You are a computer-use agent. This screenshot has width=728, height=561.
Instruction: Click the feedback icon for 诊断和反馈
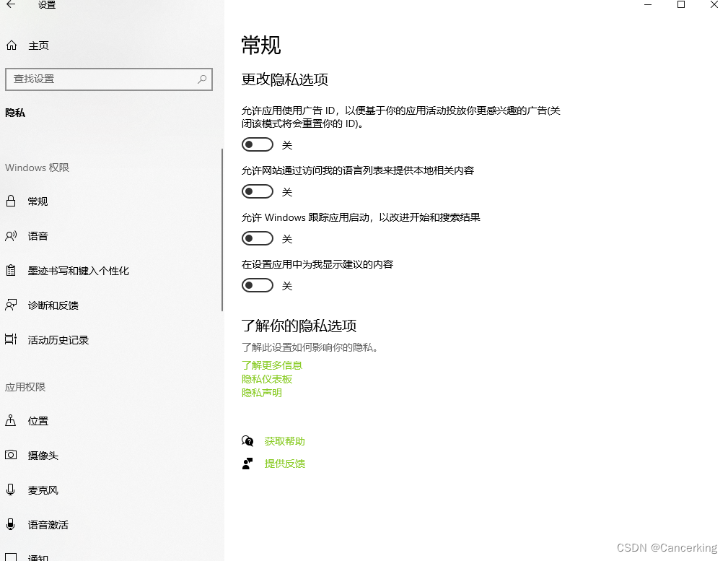[x=11, y=305]
